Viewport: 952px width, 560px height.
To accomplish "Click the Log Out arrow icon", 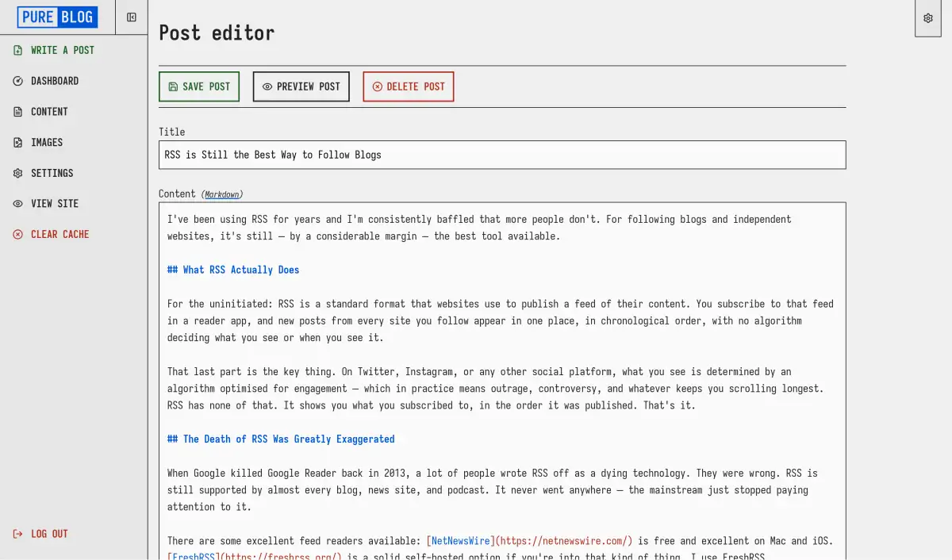I will (x=17, y=534).
